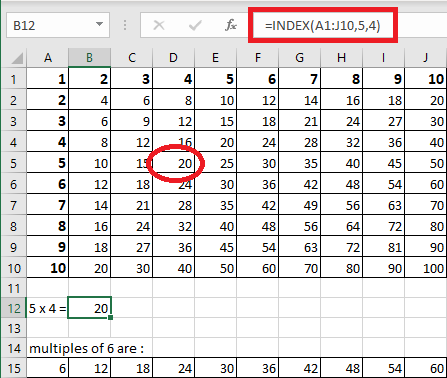Select row 1 header
Viewport: 447px width, 378px height.
tap(14, 79)
